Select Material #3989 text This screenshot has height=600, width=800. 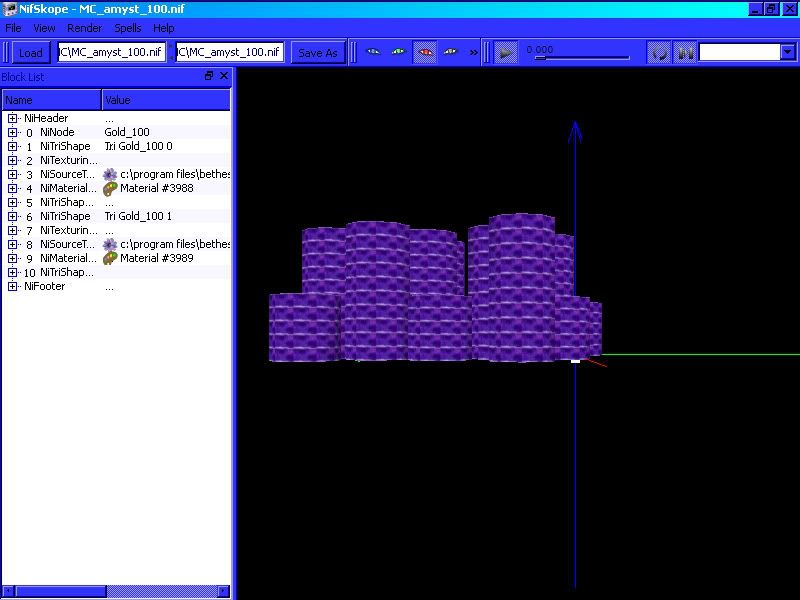click(157, 258)
